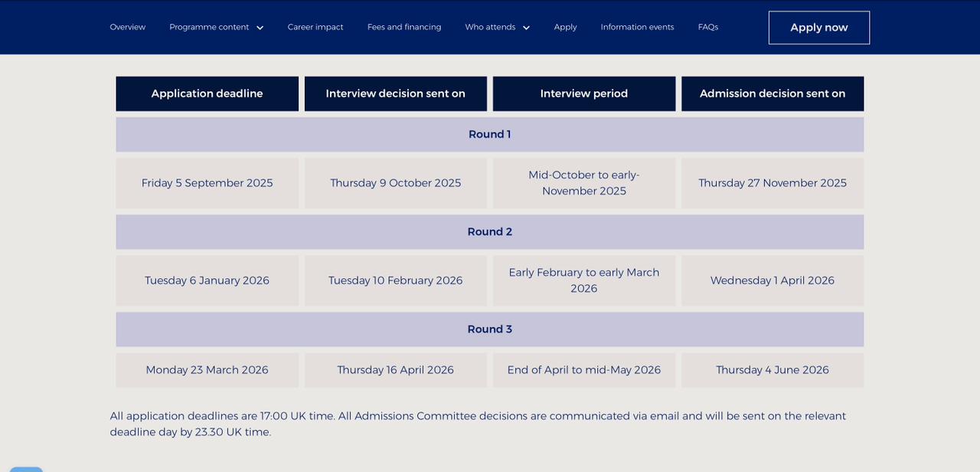Go to Career impact section

click(x=315, y=27)
